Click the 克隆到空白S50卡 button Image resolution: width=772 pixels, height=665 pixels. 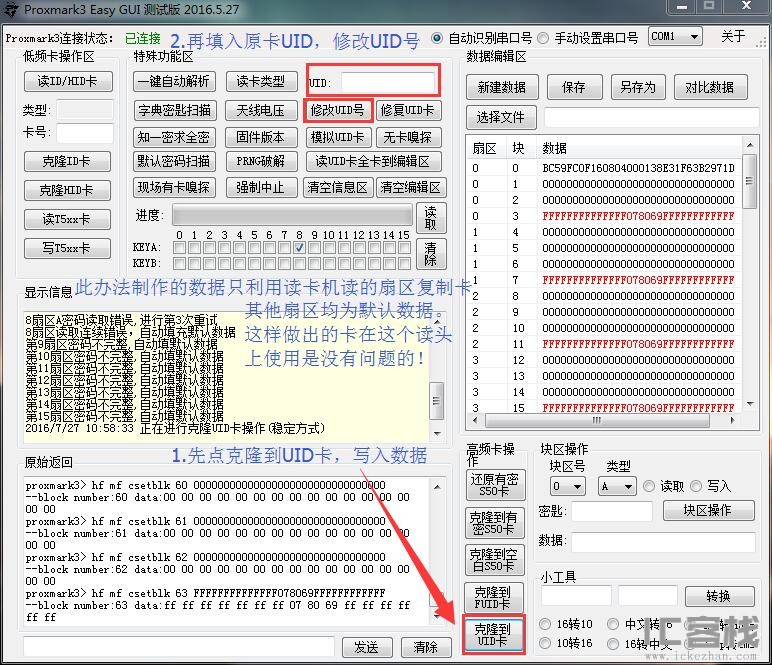point(494,560)
